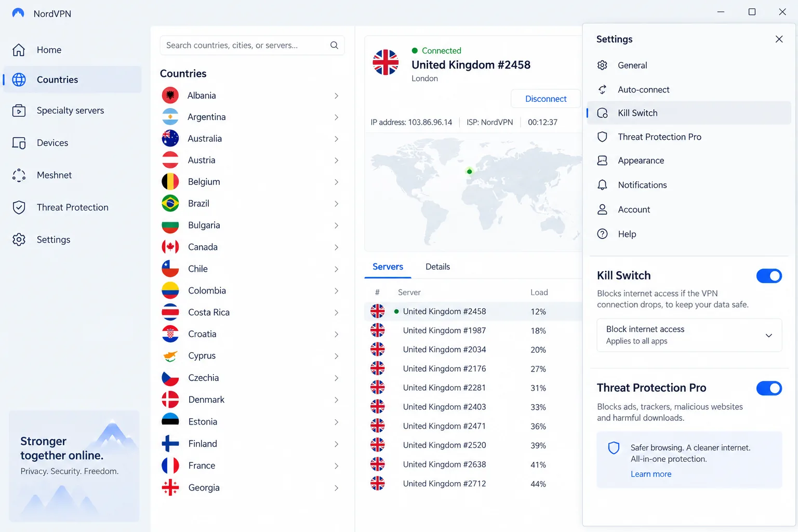
Task: Click the search countries input field
Action: [x=252, y=45]
